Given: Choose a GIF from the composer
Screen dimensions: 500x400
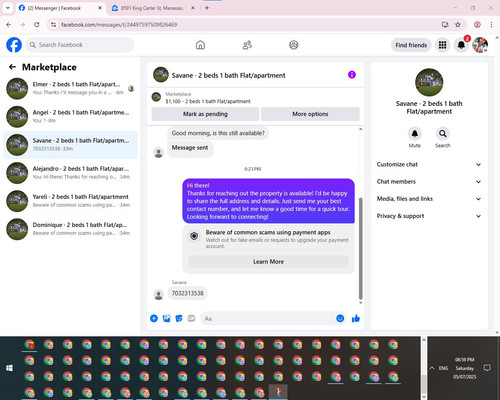Looking at the screenshot, I should (191, 318).
